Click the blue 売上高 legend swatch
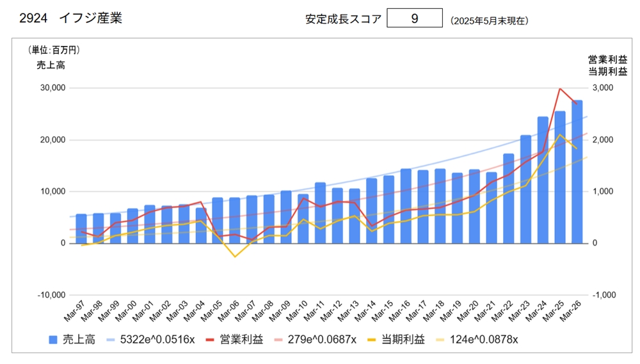This screenshot has width=640, height=364. tap(53, 340)
